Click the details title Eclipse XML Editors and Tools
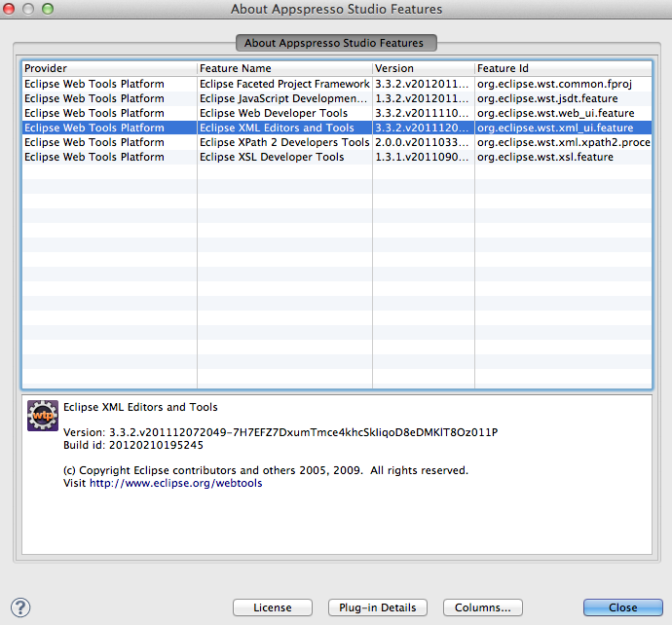The height and width of the screenshot is (625, 672). point(140,407)
